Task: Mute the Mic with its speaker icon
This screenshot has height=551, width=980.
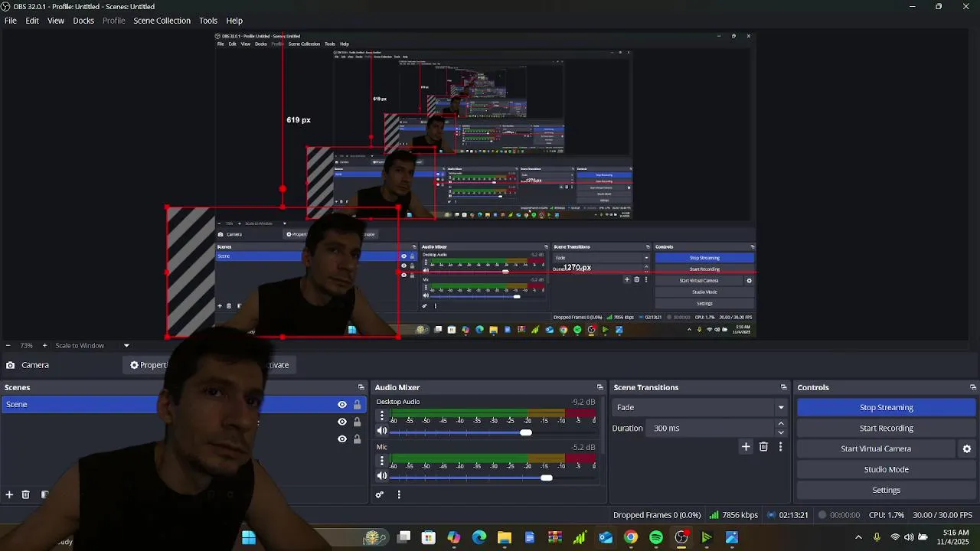Action: [382, 476]
